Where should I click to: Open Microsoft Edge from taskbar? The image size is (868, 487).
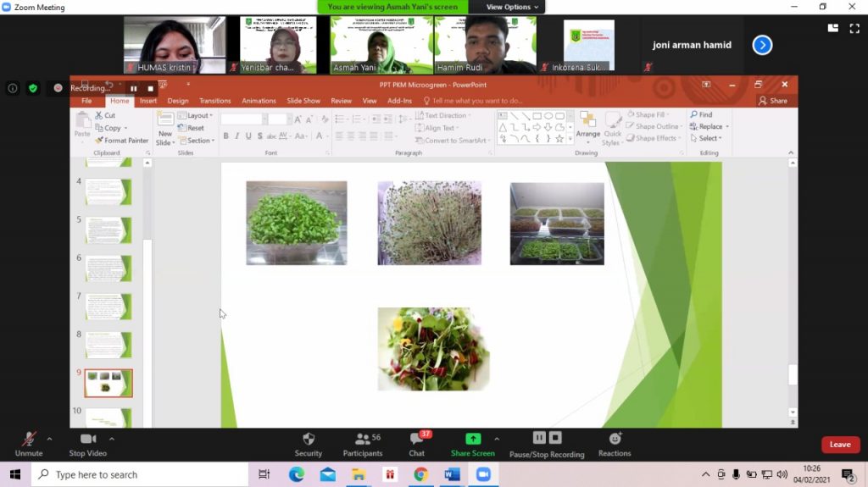click(296, 474)
